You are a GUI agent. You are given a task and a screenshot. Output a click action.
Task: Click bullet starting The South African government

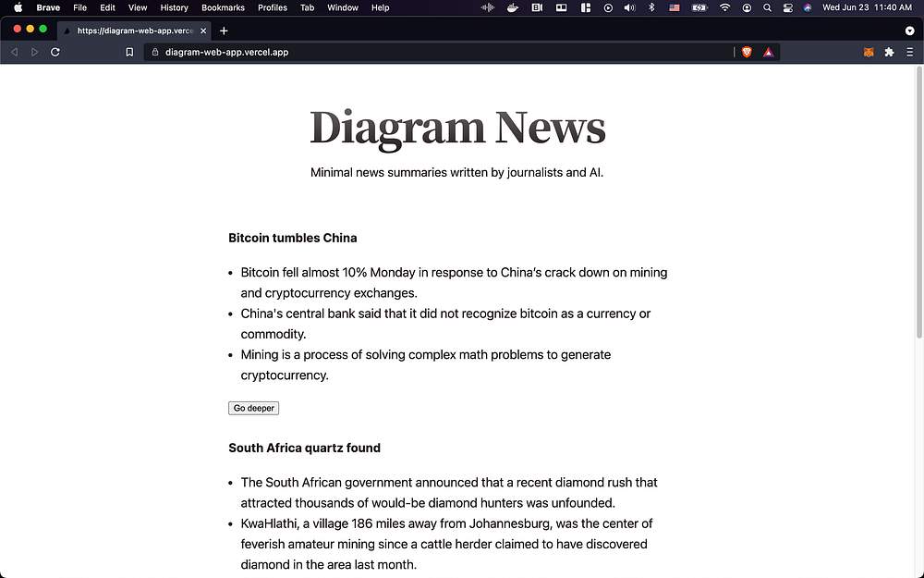(449, 493)
